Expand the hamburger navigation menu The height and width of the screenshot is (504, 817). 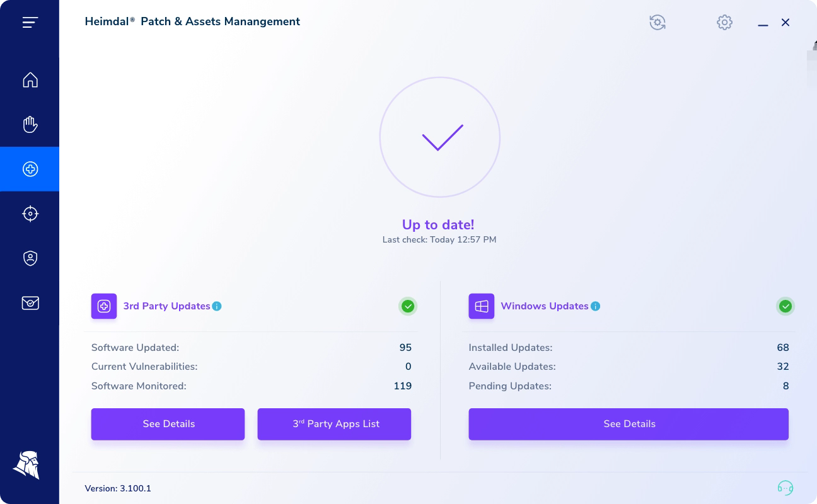(30, 22)
